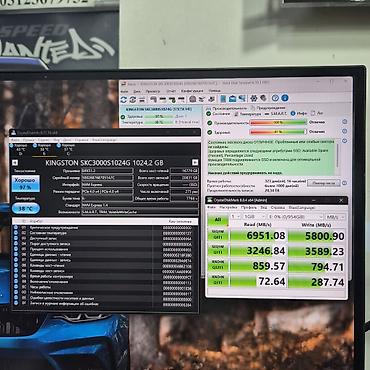Switch to the Лог tab in Hard Disk Sentinel
The image size is (370, 370).
click(x=317, y=113)
